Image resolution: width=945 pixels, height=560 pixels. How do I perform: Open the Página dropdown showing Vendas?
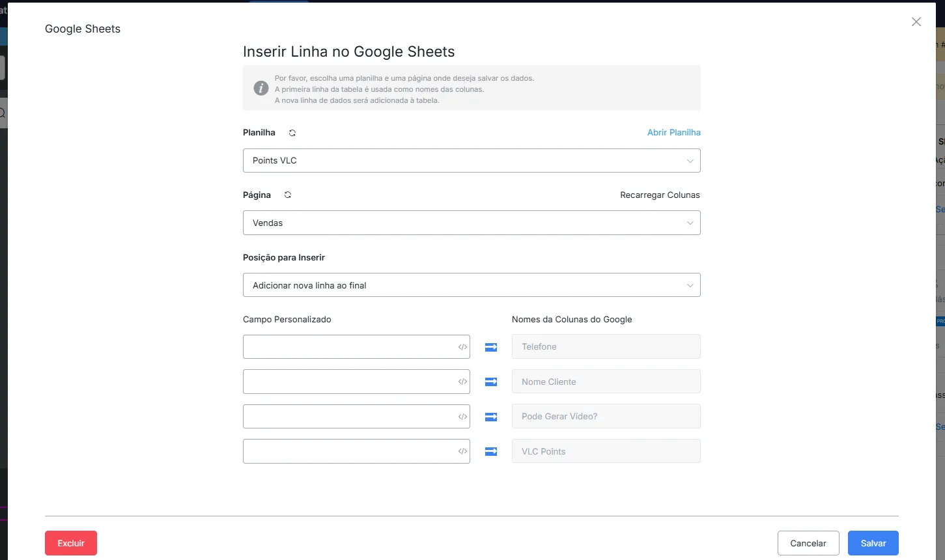472,223
